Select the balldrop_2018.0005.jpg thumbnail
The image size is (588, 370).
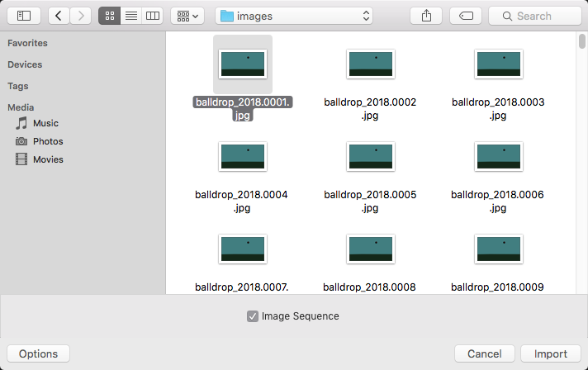[x=371, y=156]
